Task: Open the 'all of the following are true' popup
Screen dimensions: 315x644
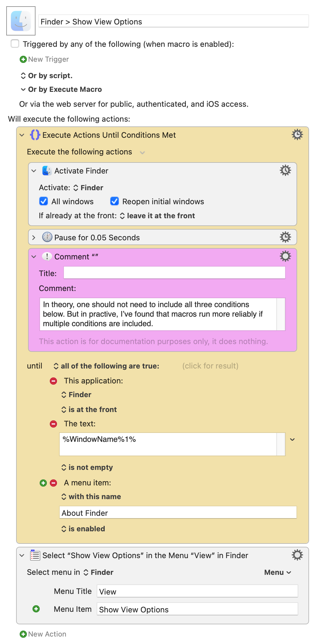Action: (x=106, y=366)
